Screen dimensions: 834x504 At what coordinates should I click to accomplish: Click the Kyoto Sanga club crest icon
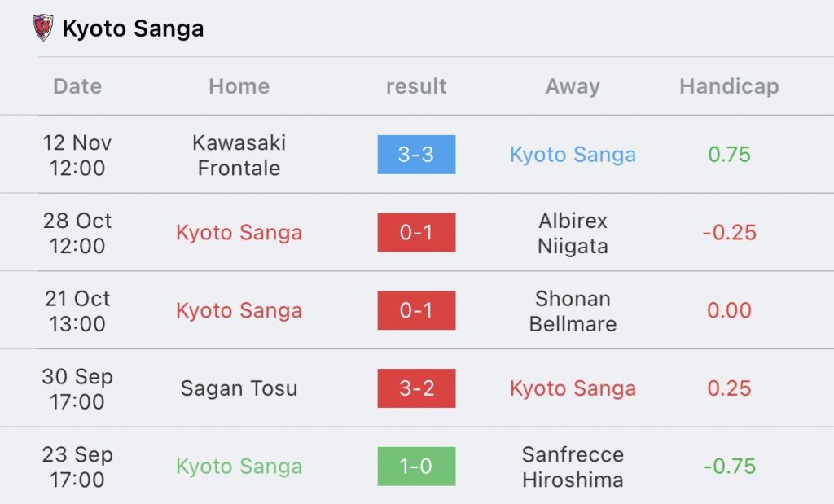point(43,28)
